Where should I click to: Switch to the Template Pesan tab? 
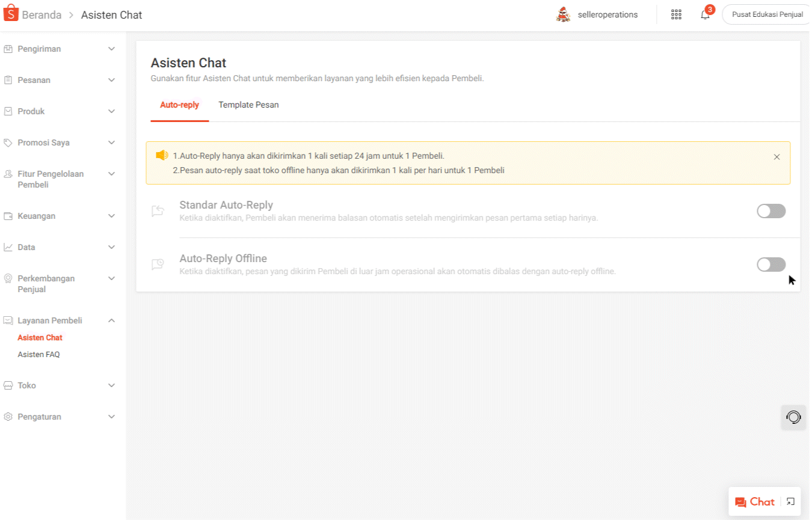click(248, 105)
